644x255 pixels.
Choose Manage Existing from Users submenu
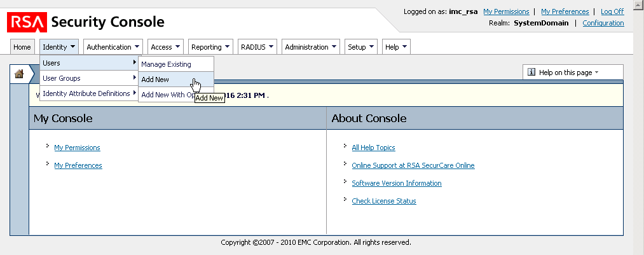176,64
